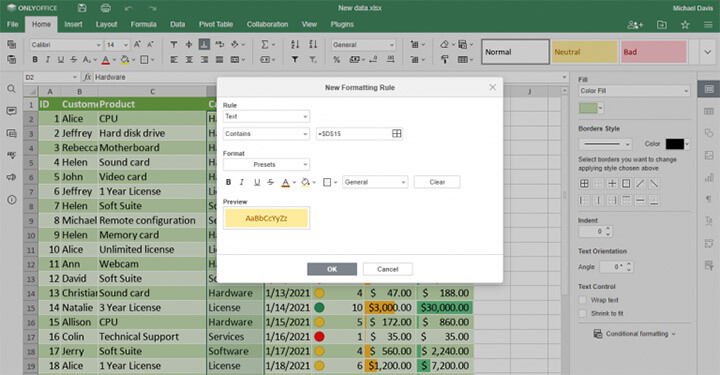
Task: Apply the Neutral cell style
Action: coord(584,52)
